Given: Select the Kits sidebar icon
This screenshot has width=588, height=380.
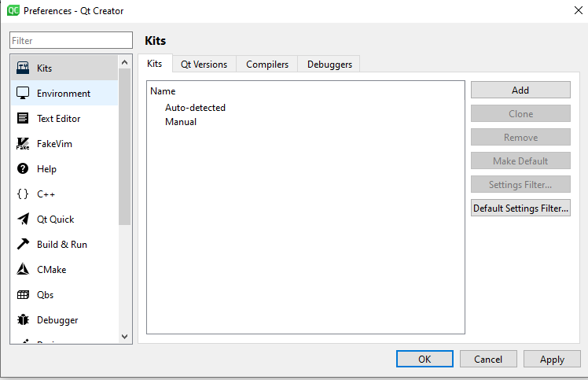Looking at the screenshot, I should 23,68.
